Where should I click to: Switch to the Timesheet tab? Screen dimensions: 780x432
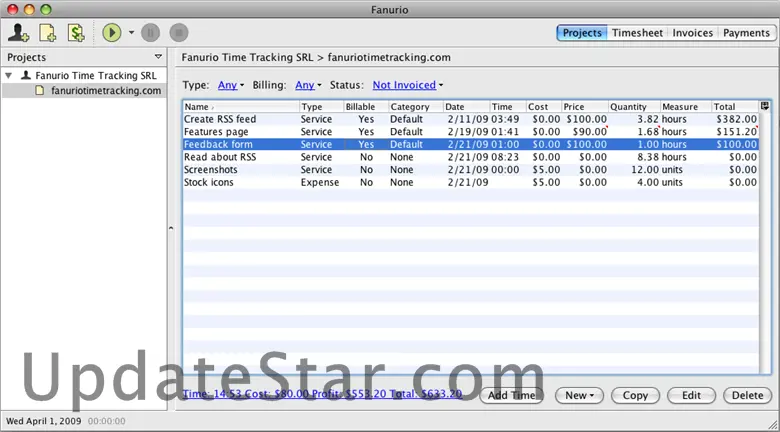(x=637, y=33)
